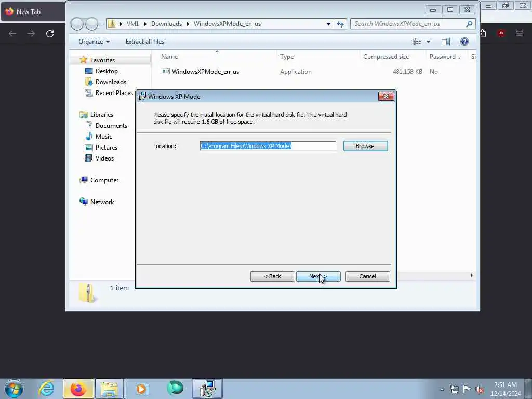Click the New Tab Firefox tab
This screenshot has height=399, width=532.
click(x=32, y=11)
